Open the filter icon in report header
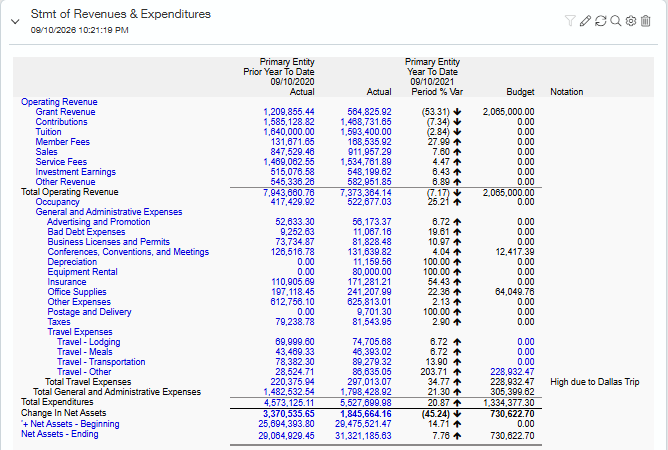The height and width of the screenshot is (450, 668). point(570,20)
